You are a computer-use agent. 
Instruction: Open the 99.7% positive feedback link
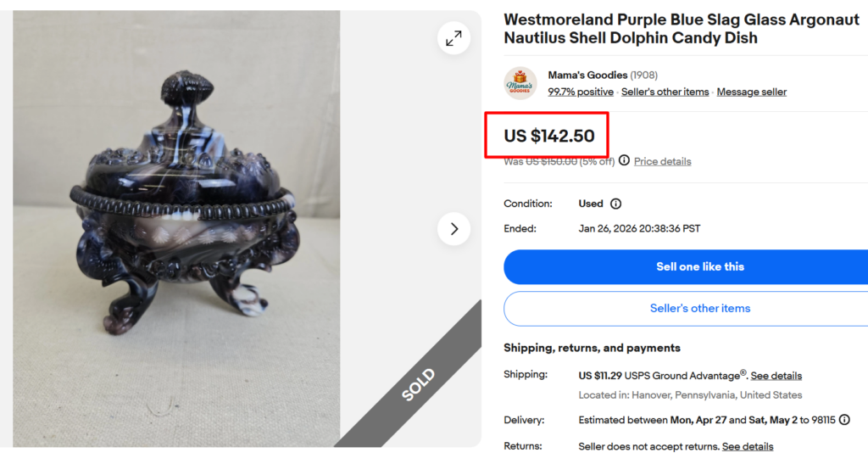coord(581,92)
